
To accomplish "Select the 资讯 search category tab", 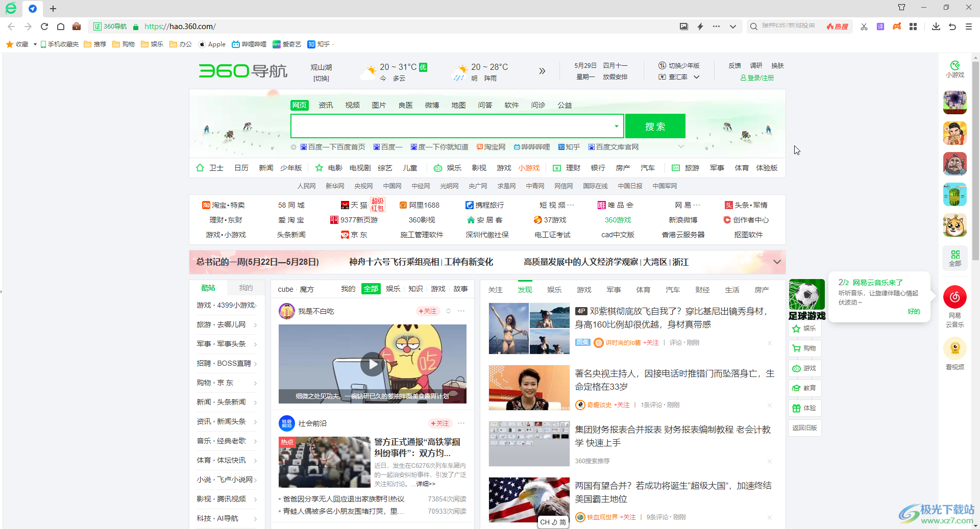I will coord(326,105).
